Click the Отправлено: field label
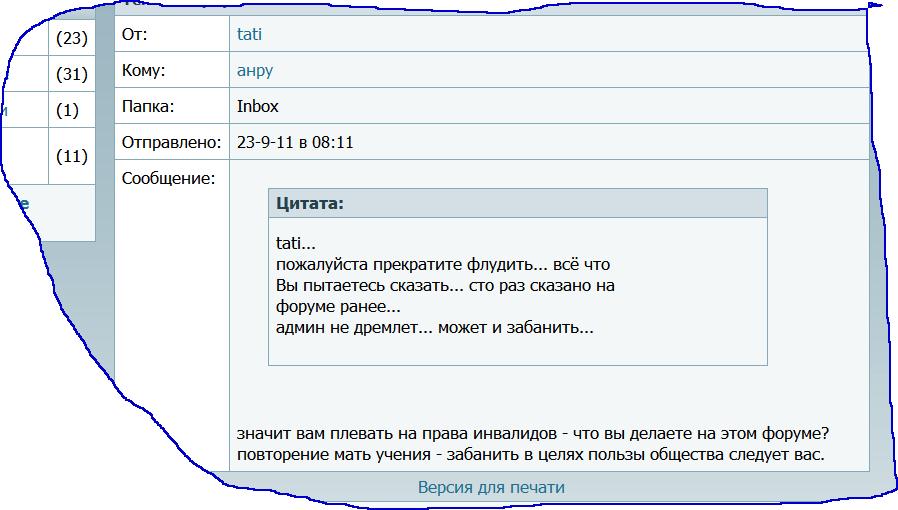The image size is (898, 510). 171,143
